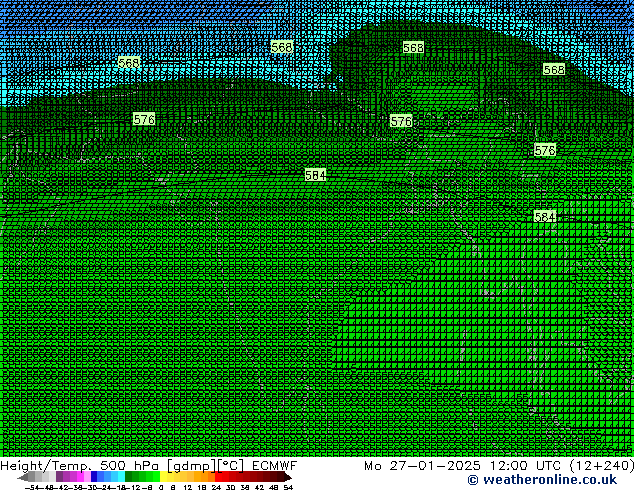Click the 576 label below the dark green dome
The height and width of the screenshot is (490, 634).
(401, 121)
